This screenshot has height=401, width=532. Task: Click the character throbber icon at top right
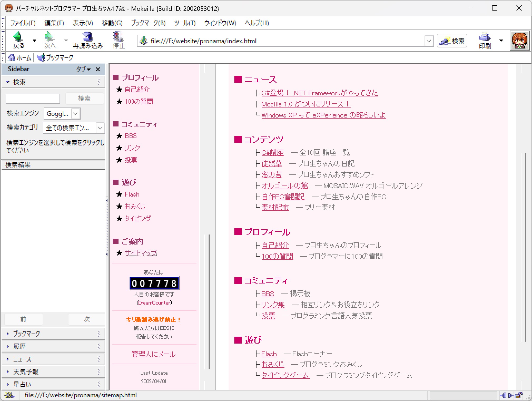pyautogui.click(x=519, y=41)
